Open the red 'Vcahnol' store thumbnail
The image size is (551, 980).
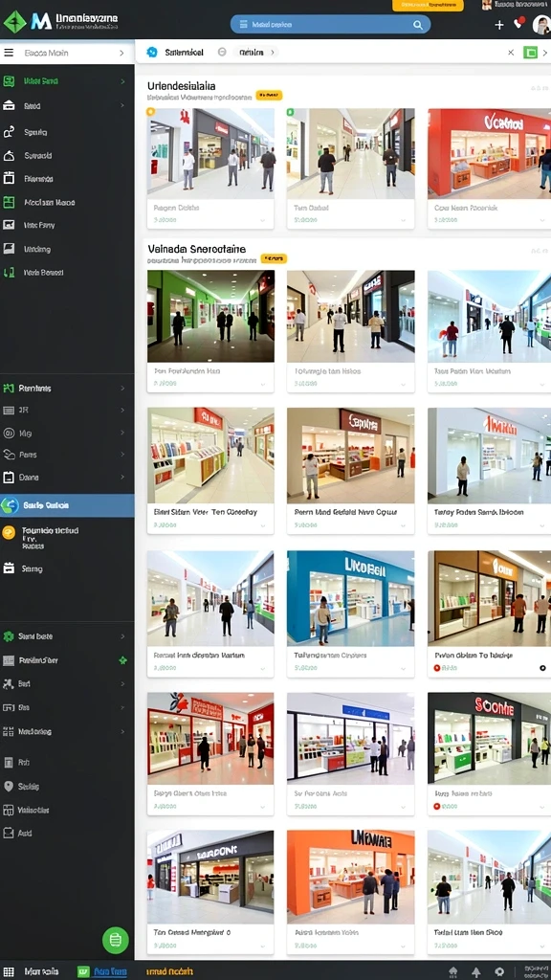pyautogui.click(x=489, y=154)
